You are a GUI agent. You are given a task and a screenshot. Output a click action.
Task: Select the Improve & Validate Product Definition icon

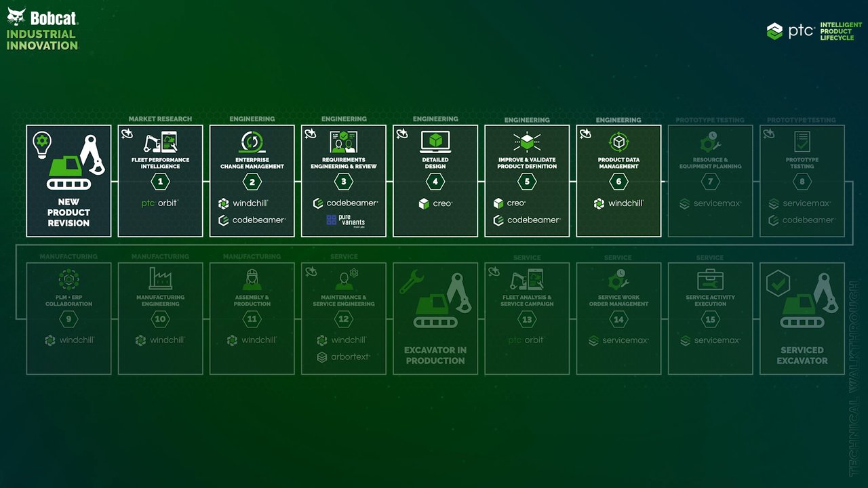point(527,142)
